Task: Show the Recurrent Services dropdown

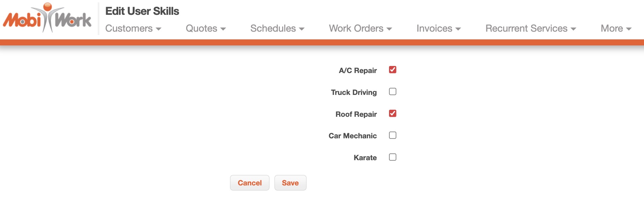Action: tap(530, 29)
